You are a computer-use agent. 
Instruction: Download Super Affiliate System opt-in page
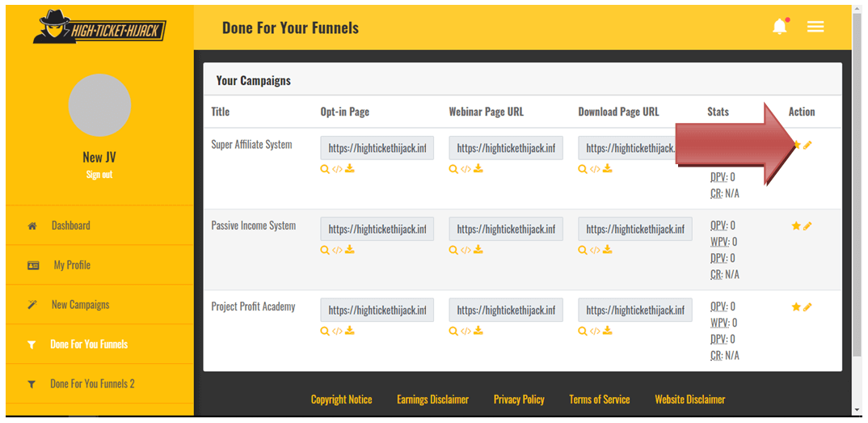coord(350,168)
